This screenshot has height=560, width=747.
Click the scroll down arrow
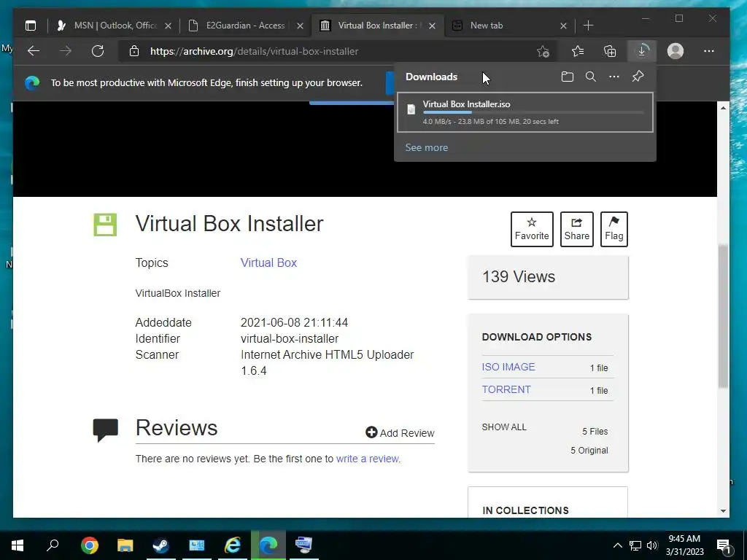(723, 511)
